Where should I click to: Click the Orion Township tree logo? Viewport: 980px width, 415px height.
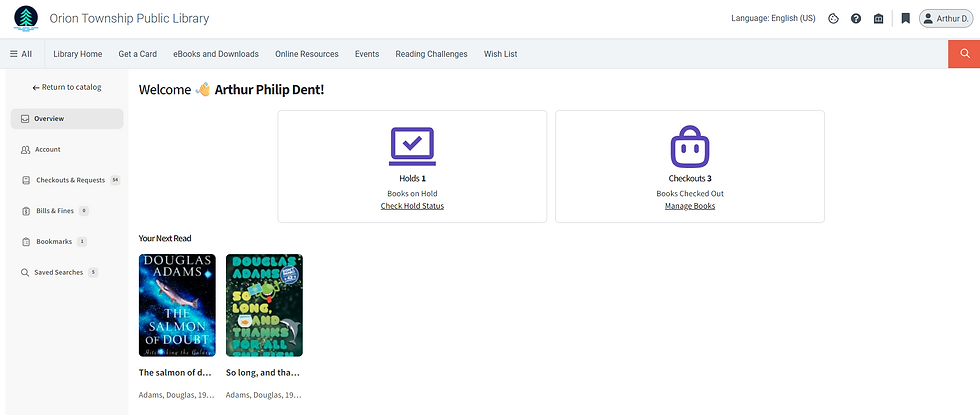26,19
